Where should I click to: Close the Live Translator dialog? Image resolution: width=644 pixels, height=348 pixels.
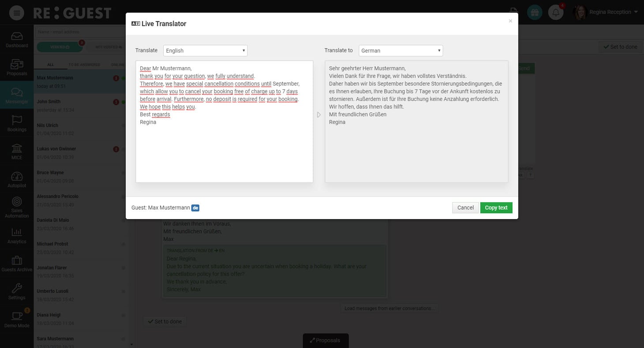(510, 21)
